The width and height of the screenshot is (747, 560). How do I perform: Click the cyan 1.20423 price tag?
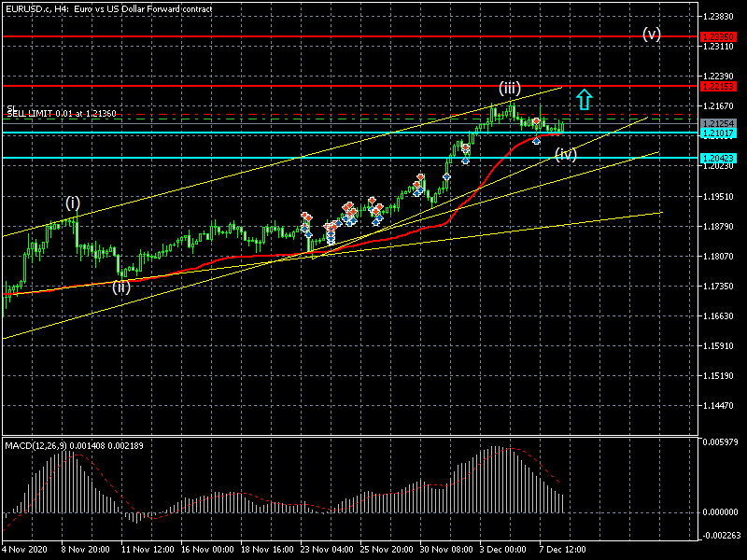tap(718, 158)
